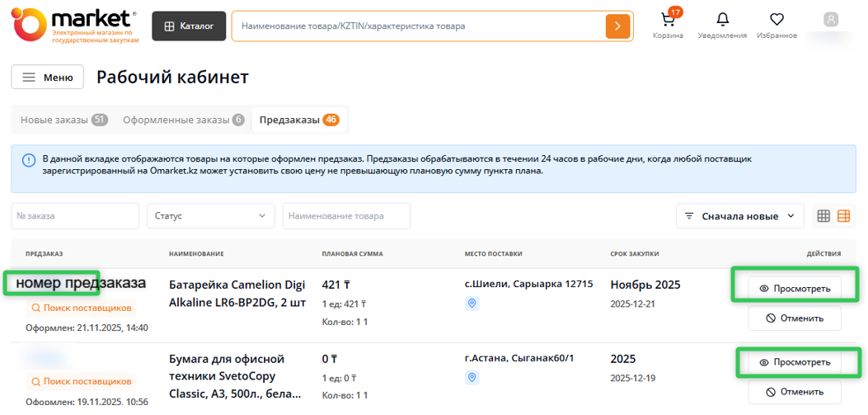Expand the 'Сначала новые' sort dropdown

click(739, 216)
